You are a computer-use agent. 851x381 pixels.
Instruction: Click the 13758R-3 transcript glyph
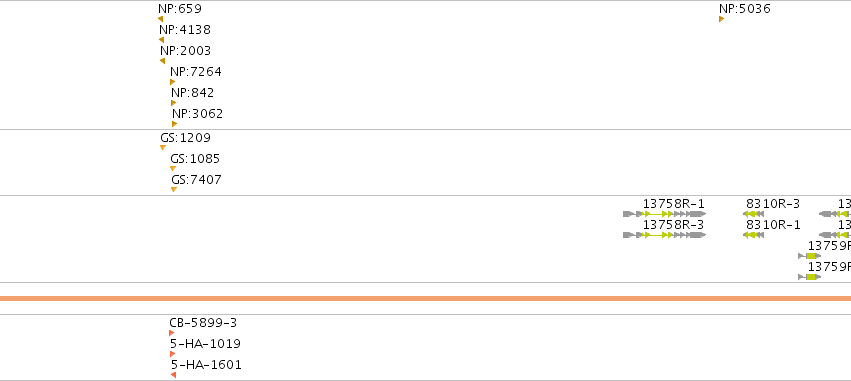(x=664, y=235)
